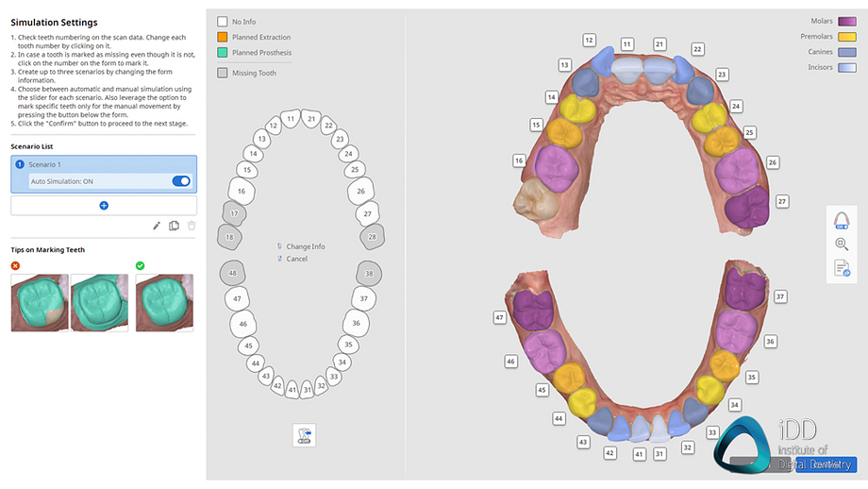Select the Missing Tooth gray swatch
Viewport: 868px width, 489px height.
(x=222, y=73)
